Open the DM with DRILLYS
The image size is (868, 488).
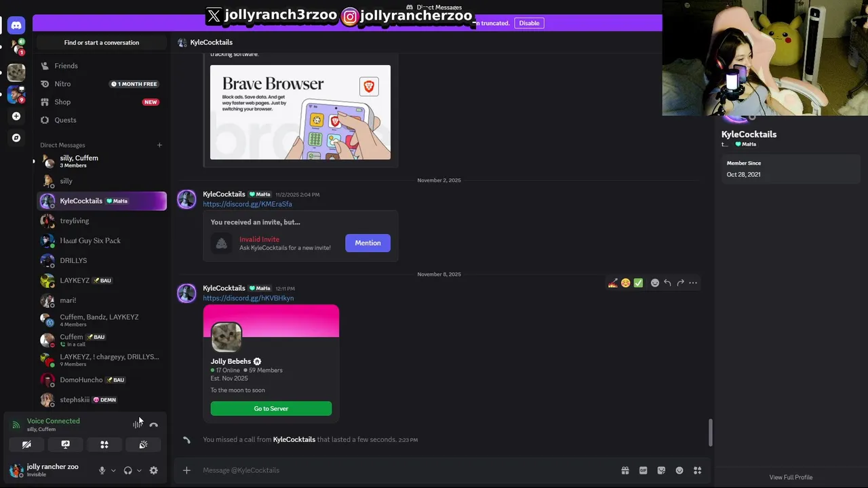(x=102, y=260)
